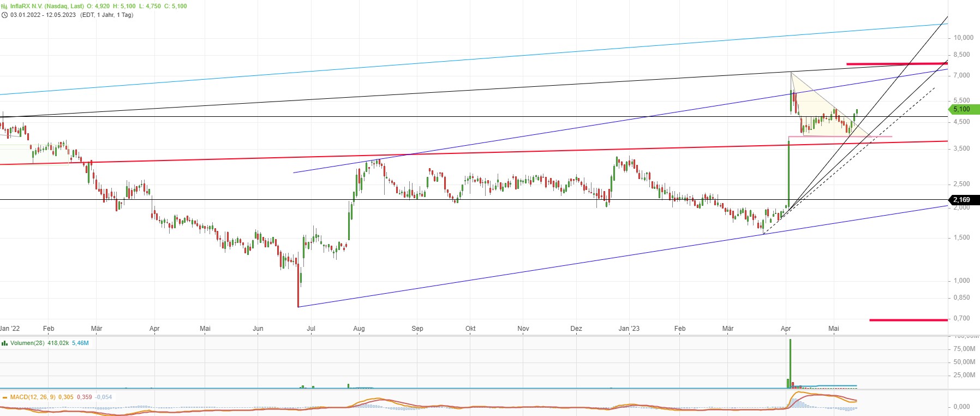Click the orange MACD legend line icon
The width and height of the screenshot is (980, 416).
point(5,397)
